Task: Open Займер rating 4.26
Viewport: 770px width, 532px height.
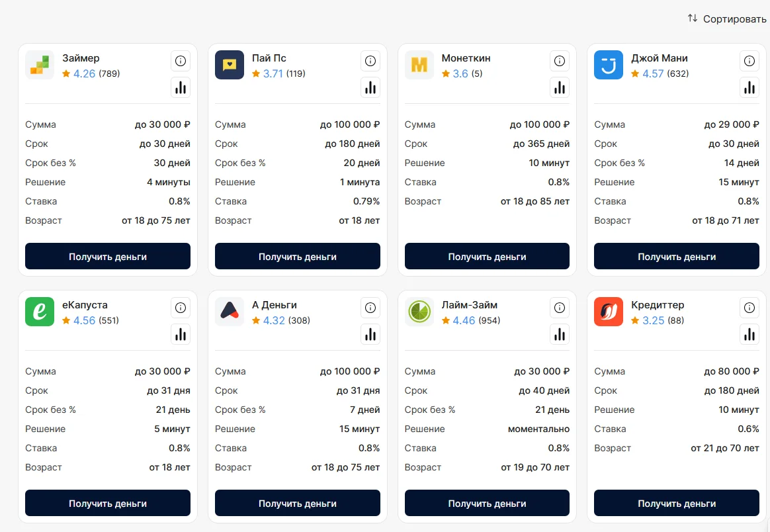Action: tap(84, 73)
